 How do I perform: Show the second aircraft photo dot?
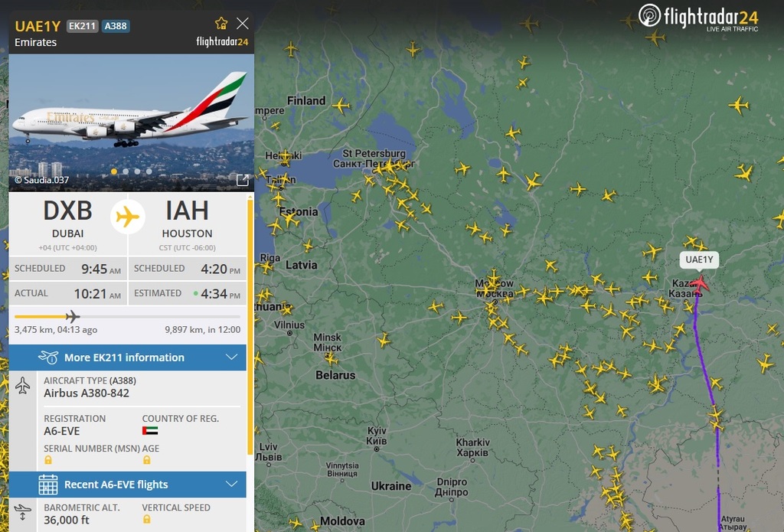point(126,171)
